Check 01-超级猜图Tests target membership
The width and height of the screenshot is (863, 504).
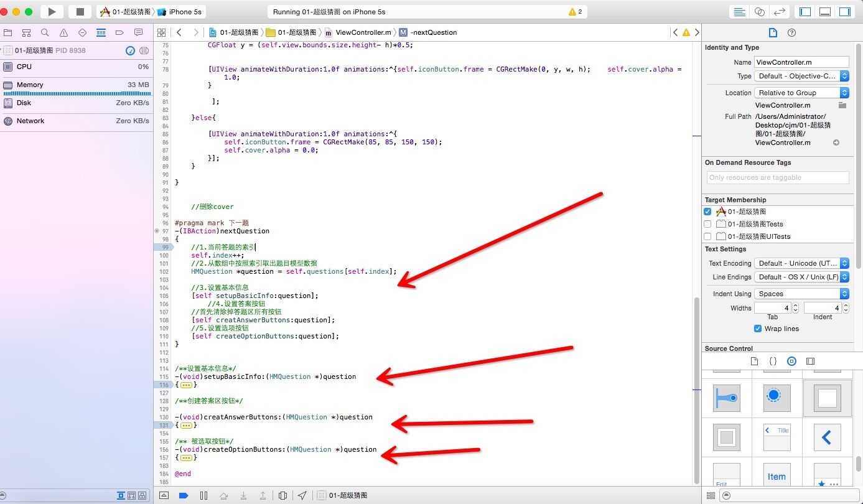point(707,224)
